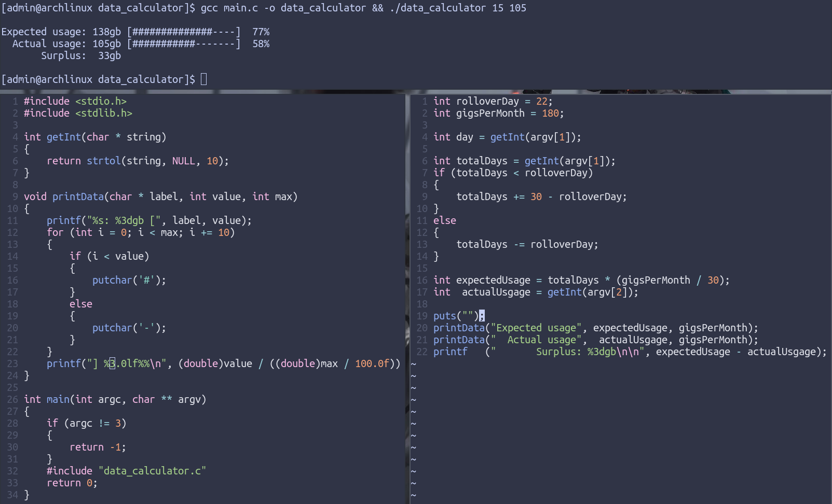832x504 pixels.
Task: Click the empty terminal cursor after the prompt
Action: coord(203,79)
